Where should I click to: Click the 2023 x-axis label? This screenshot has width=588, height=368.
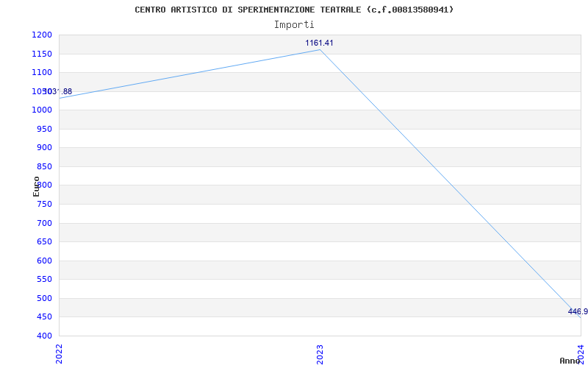pos(320,354)
